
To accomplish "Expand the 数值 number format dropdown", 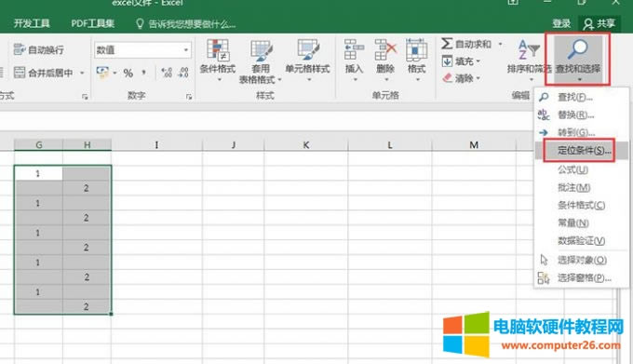I will tap(186, 50).
